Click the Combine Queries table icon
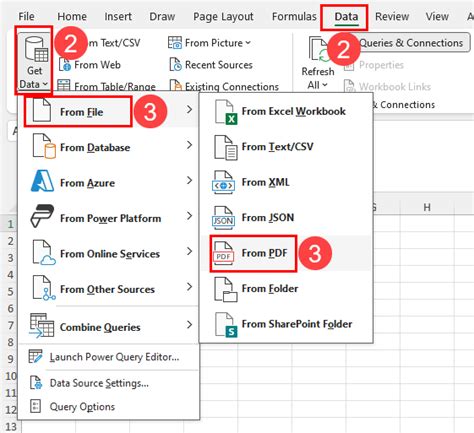Screen dimensions: 474x433 (x=42, y=326)
